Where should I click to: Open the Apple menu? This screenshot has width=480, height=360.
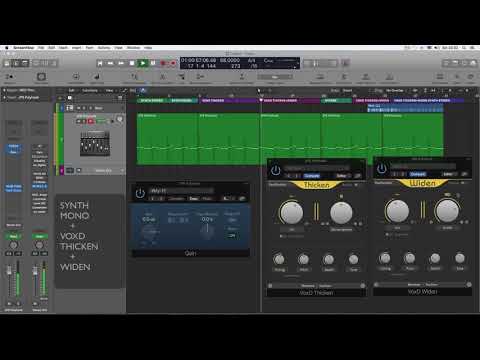coord(7,48)
